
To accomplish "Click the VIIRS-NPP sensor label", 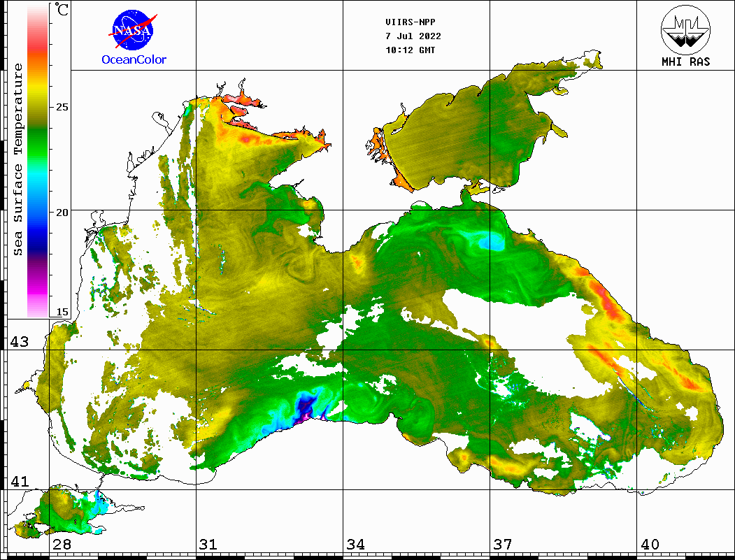I will (410, 22).
